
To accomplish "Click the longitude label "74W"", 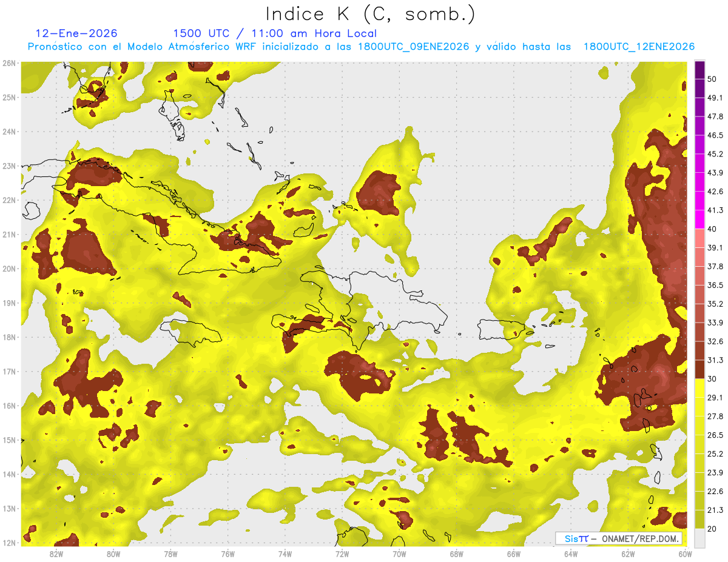I will [x=285, y=554].
